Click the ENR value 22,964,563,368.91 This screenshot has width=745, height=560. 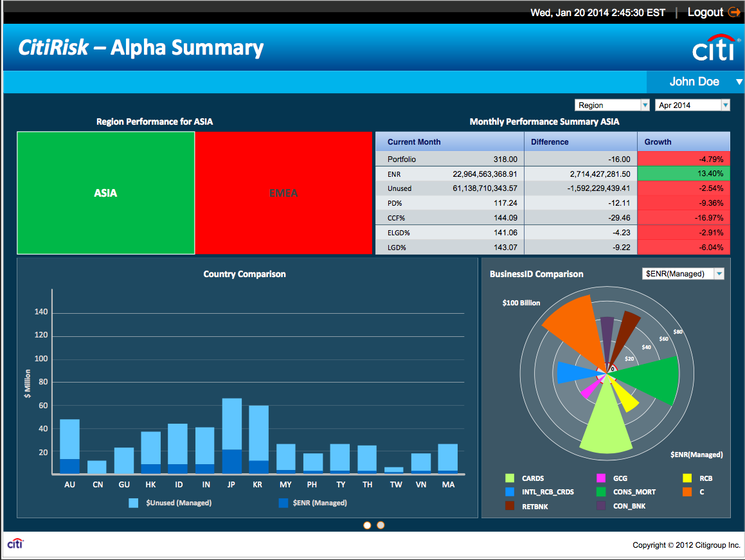[485, 174]
